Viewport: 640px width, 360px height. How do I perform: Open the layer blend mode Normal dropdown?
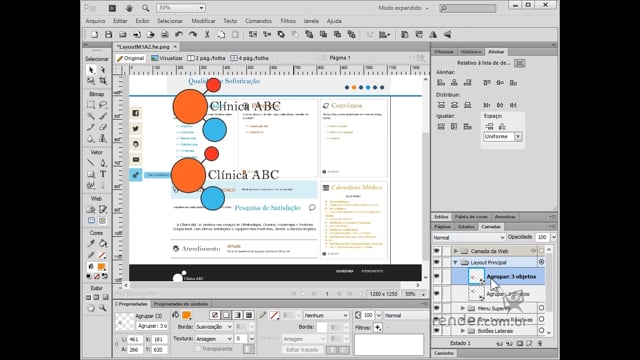click(469, 237)
